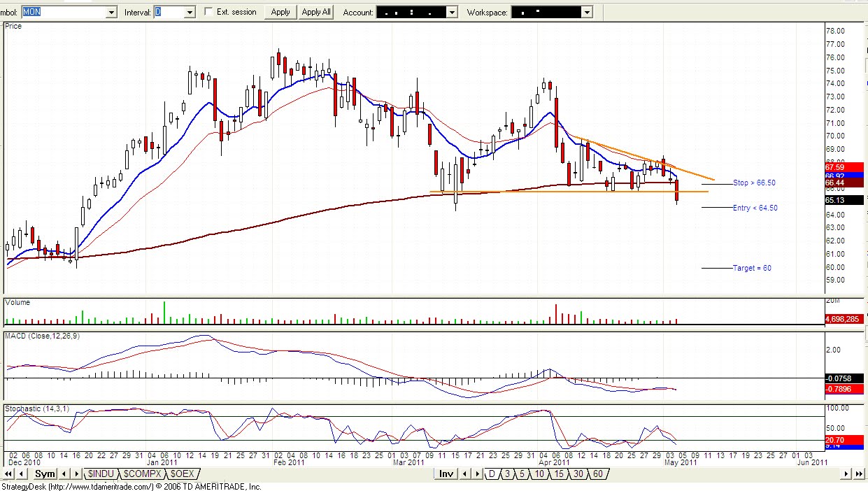This screenshot has width=868, height=491.
Task: Click left arrow right of Sym button
Action: coord(64,474)
